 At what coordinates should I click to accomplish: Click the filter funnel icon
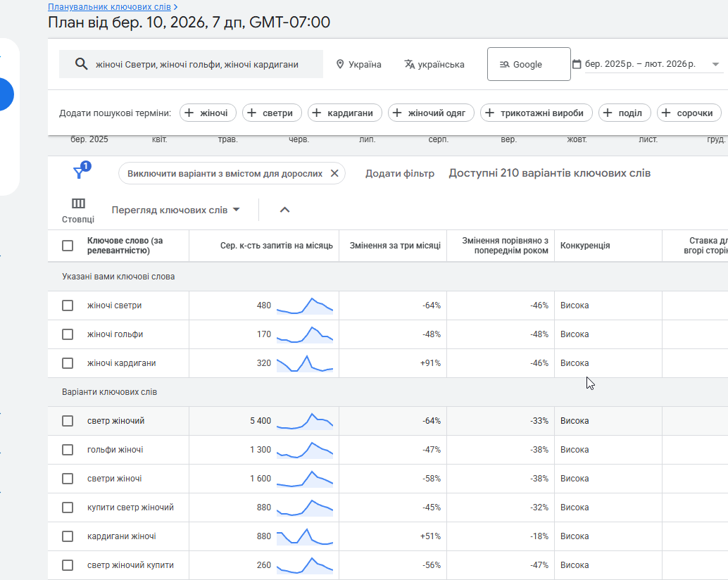point(79,173)
